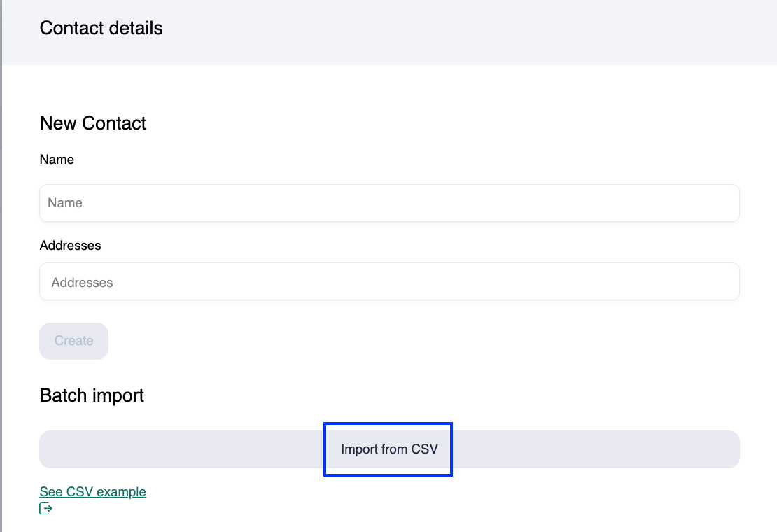Open the See CSV example link

point(92,491)
